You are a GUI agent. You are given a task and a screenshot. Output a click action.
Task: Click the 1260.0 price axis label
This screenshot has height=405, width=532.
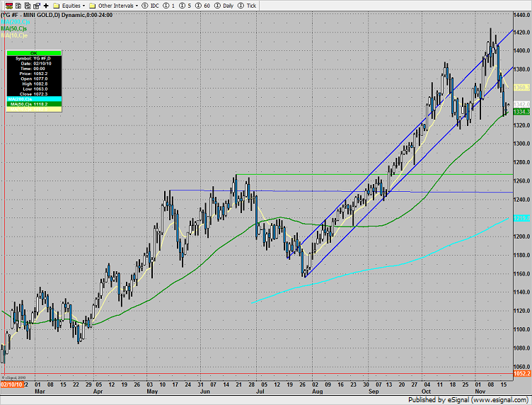[522, 181]
